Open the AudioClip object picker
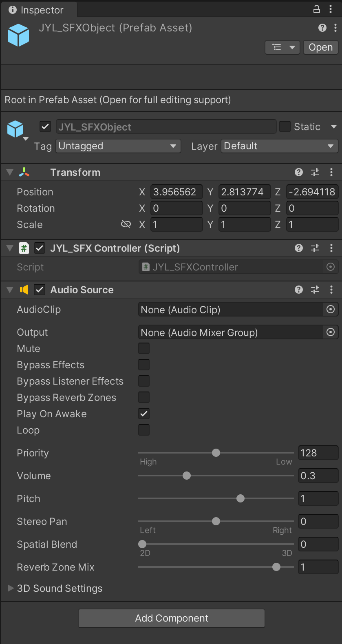Image resolution: width=342 pixels, height=644 pixels. tap(331, 310)
